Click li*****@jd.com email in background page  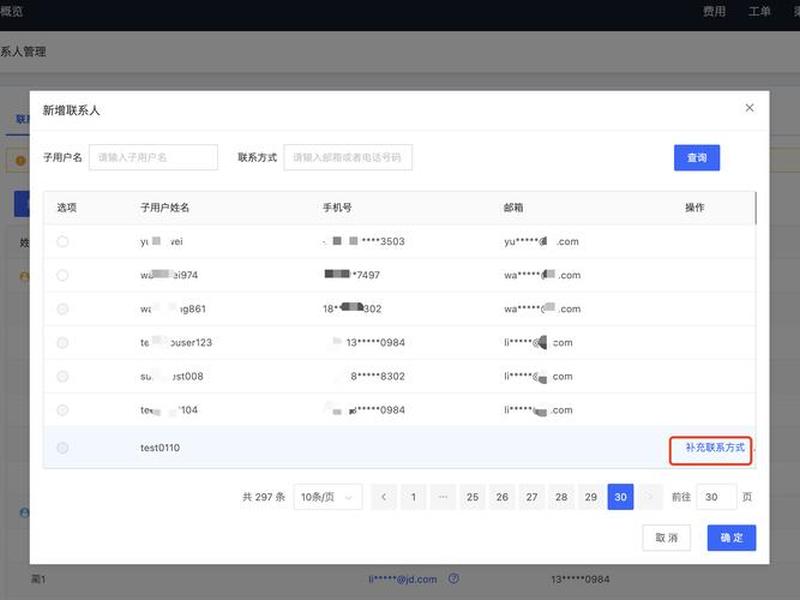coord(403,579)
